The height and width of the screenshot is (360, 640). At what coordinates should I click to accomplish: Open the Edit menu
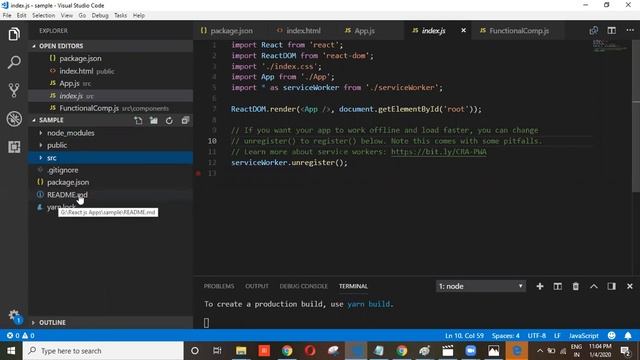click(22, 15)
